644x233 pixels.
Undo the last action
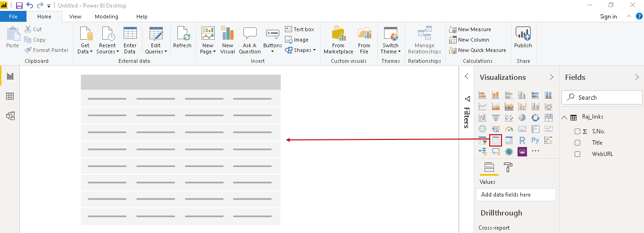(x=30, y=6)
